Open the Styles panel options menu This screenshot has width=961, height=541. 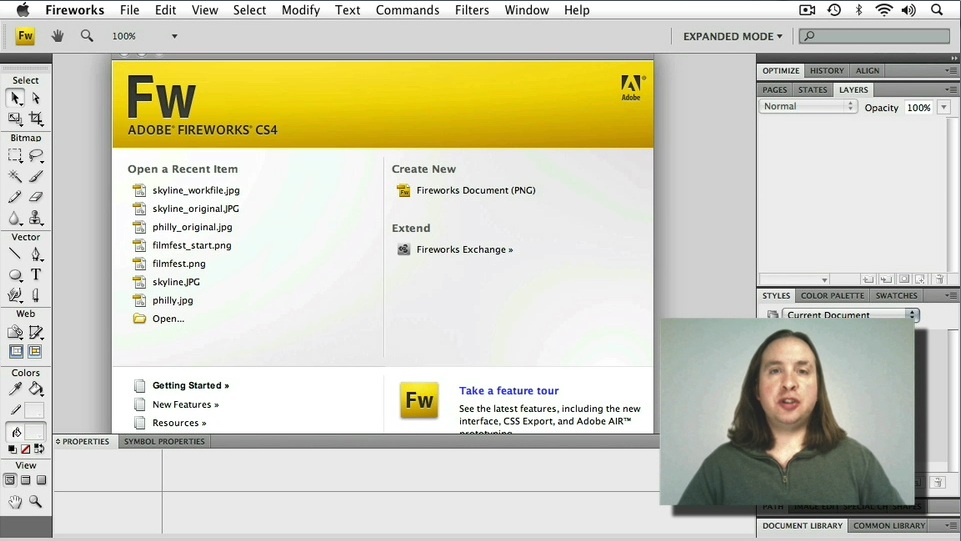coord(951,296)
